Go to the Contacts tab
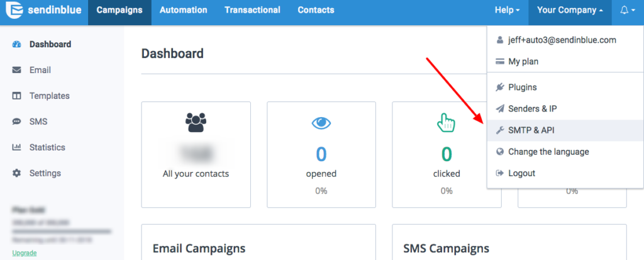The image size is (644, 260). [316, 10]
